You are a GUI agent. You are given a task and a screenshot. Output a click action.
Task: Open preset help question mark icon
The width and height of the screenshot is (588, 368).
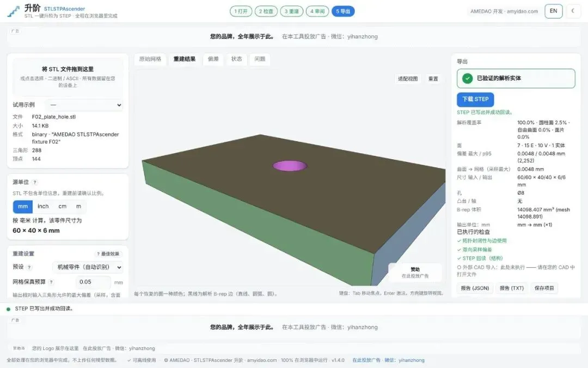click(29, 267)
